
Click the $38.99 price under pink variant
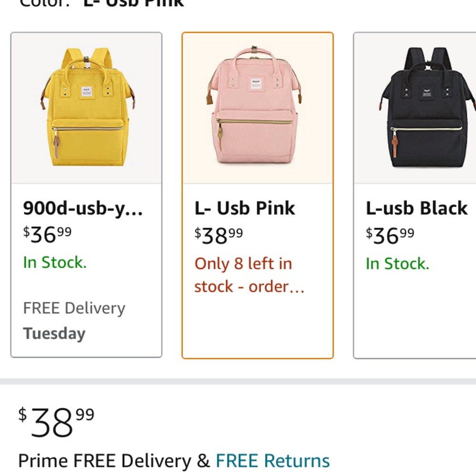[x=218, y=233]
